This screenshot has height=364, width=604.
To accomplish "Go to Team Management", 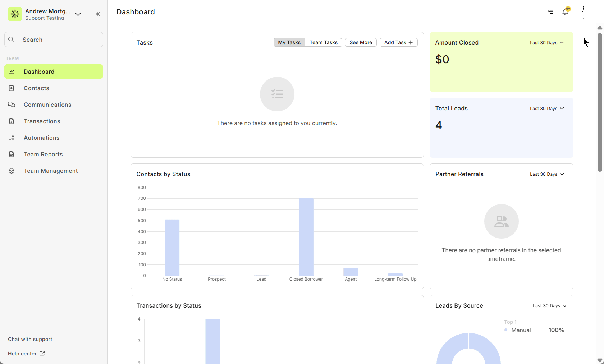I will click(54, 171).
